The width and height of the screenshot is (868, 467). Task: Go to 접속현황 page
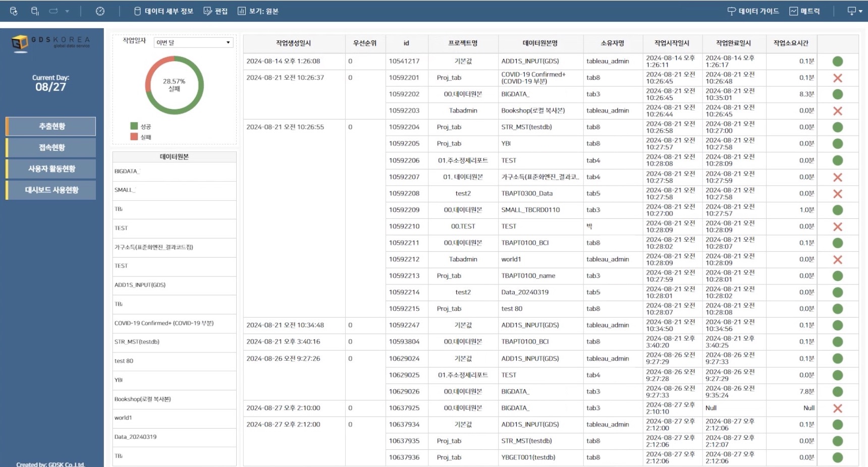coord(51,147)
